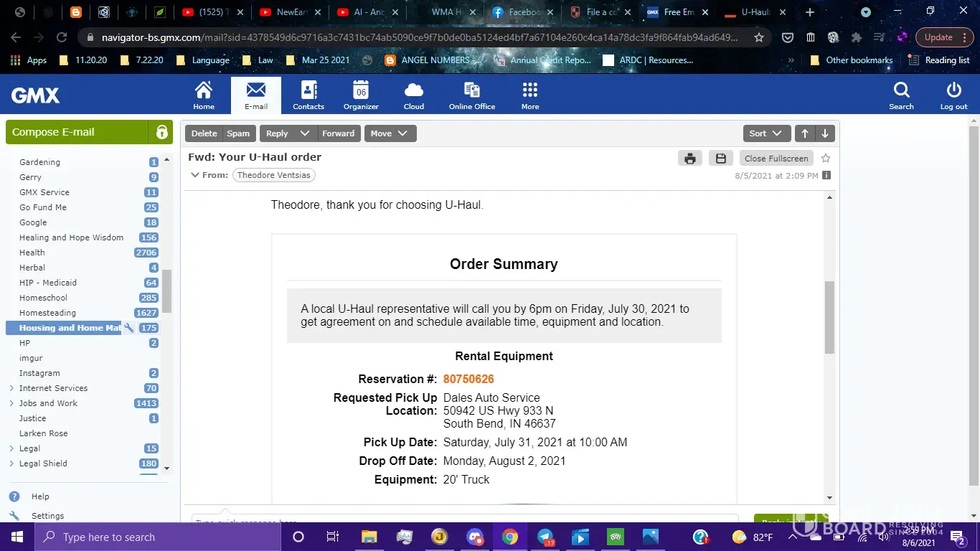Toggle the encryption lock beside Compose E-mail
980x551 pixels.
coord(161,132)
